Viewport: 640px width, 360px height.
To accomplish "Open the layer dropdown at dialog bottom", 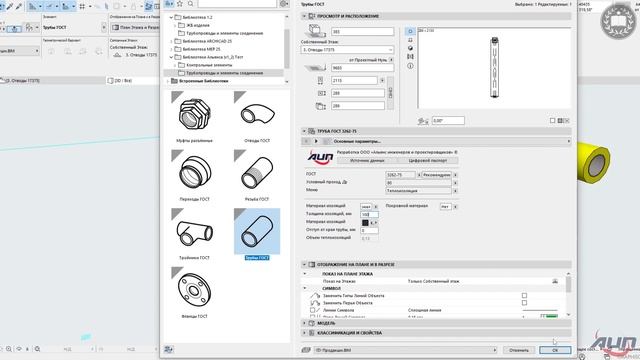I will (x=405, y=350).
